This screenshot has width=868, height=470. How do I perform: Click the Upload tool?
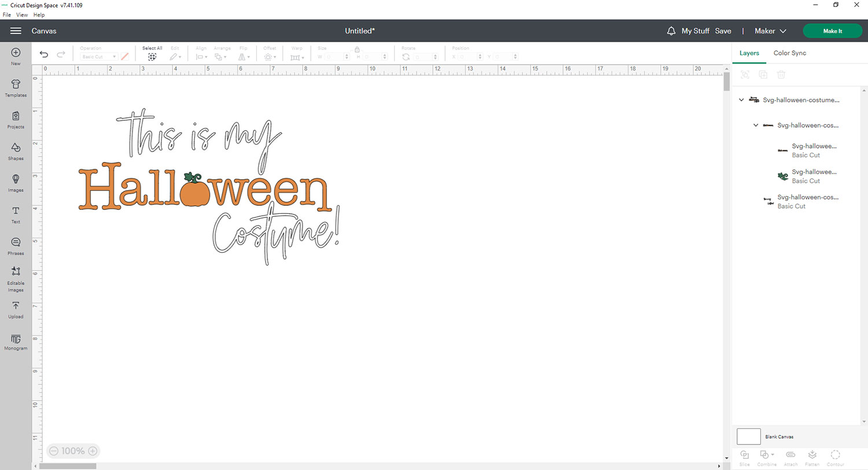tap(16, 310)
